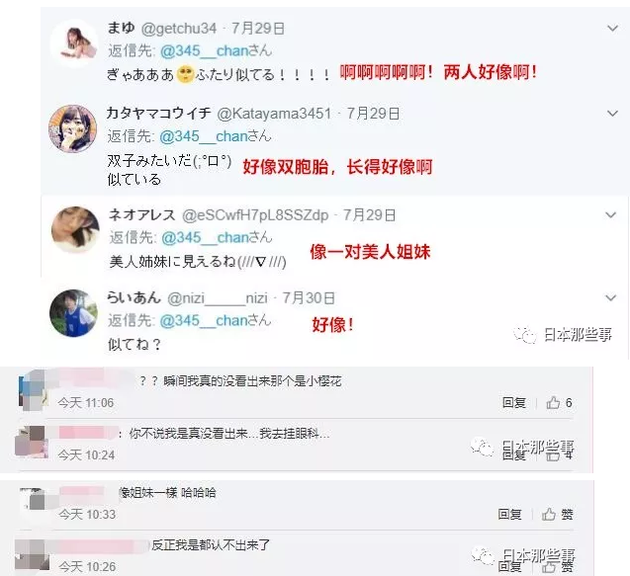Click pixelated avatar of 10:24 commenter
The image size is (630, 576).
click(31, 442)
